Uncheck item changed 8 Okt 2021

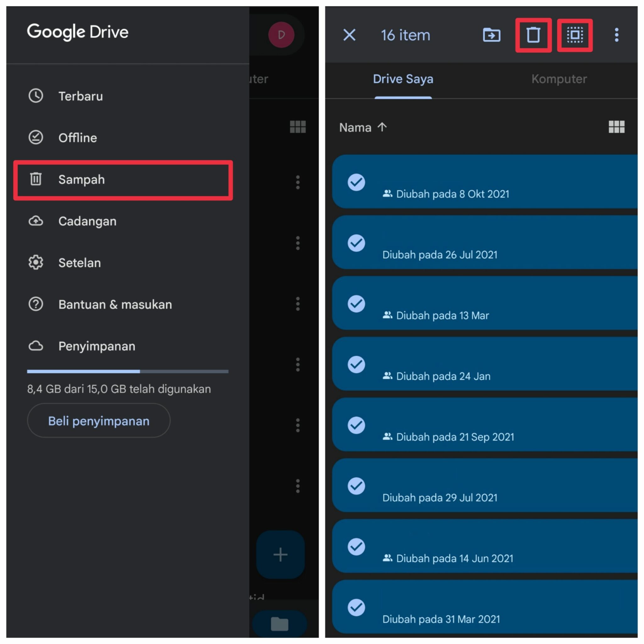click(356, 182)
